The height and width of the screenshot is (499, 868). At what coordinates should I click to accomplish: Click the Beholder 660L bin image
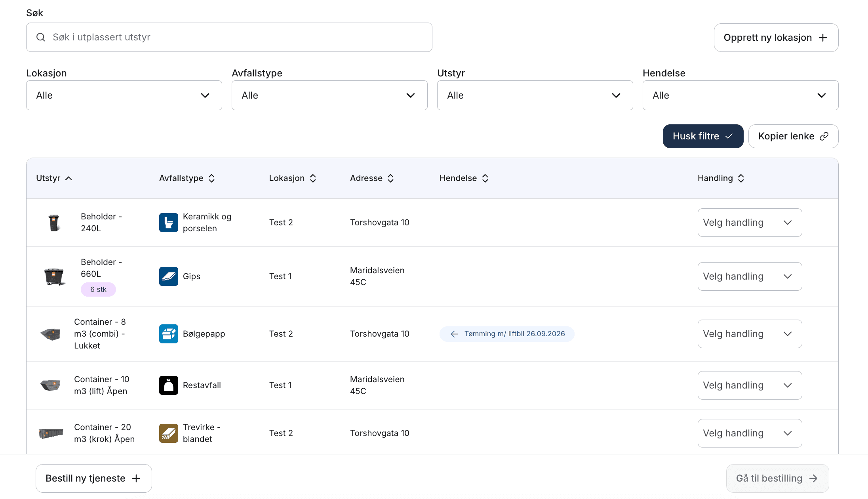pos(54,276)
